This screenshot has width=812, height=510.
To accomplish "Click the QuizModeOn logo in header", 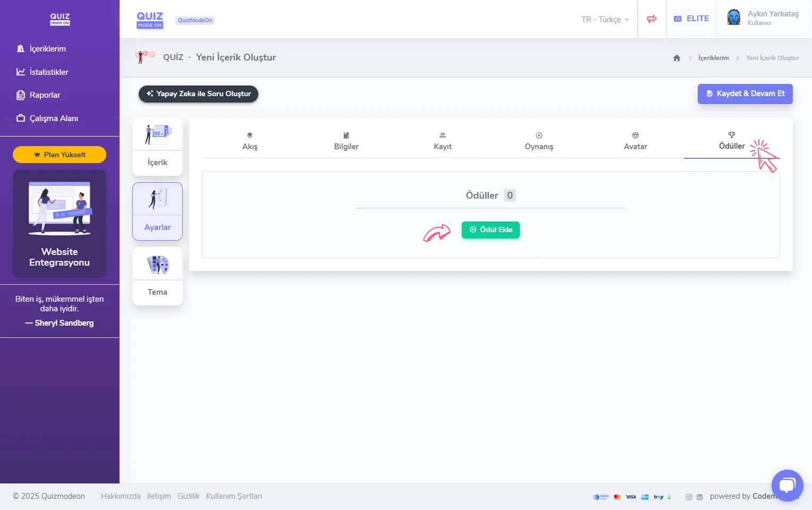I will [x=150, y=20].
